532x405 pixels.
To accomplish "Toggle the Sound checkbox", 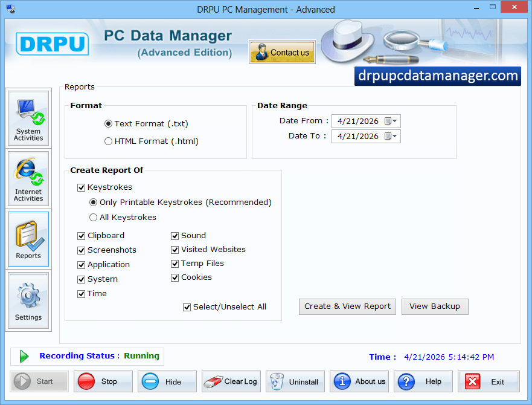I will coord(175,236).
